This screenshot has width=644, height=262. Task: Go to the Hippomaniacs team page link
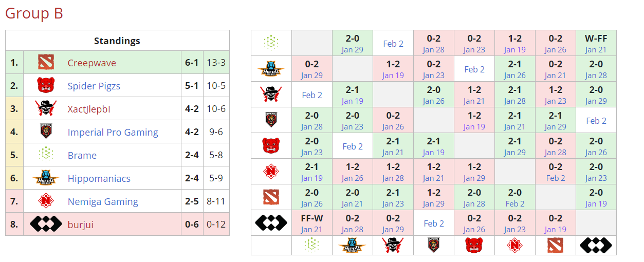pos(99,179)
